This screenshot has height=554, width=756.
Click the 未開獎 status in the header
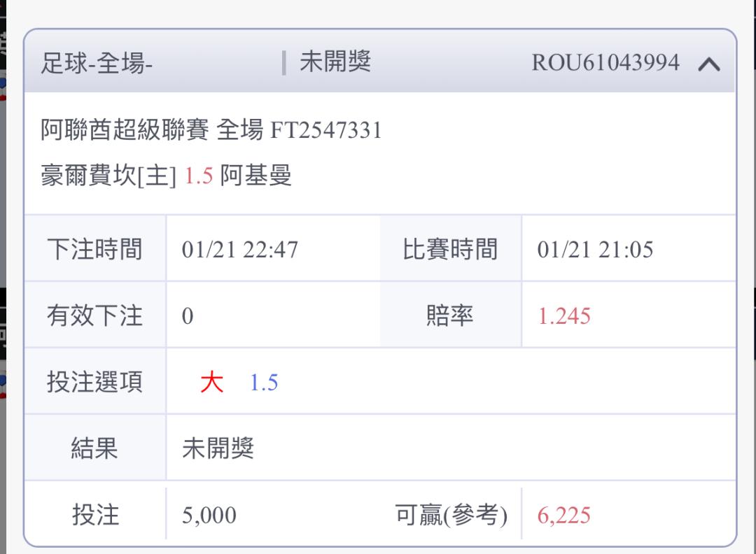pos(335,62)
